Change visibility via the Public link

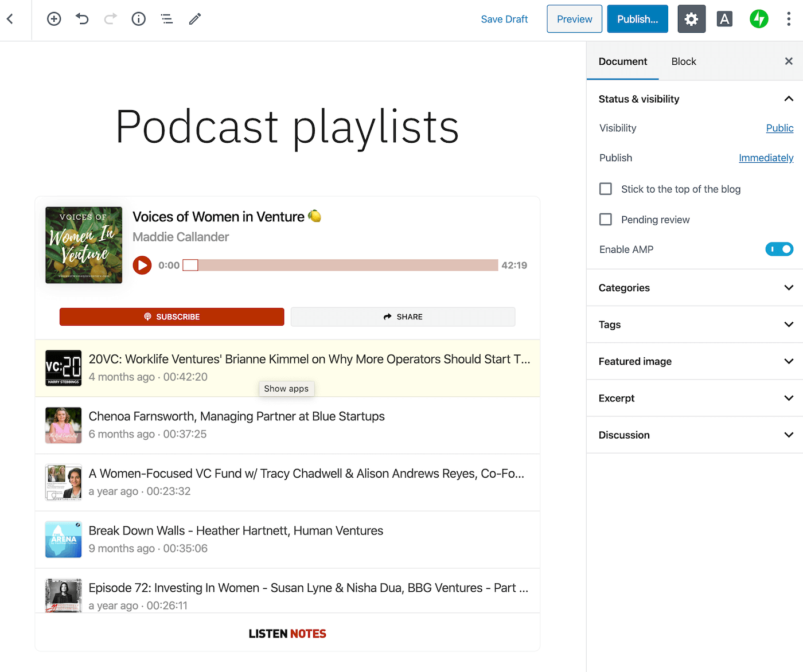point(779,128)
